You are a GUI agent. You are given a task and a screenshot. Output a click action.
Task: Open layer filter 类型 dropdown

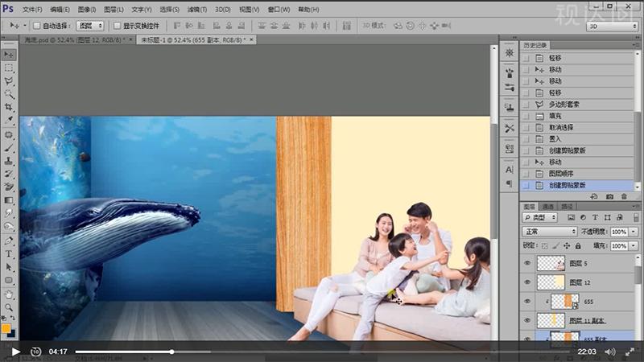(x=539, y=217)
